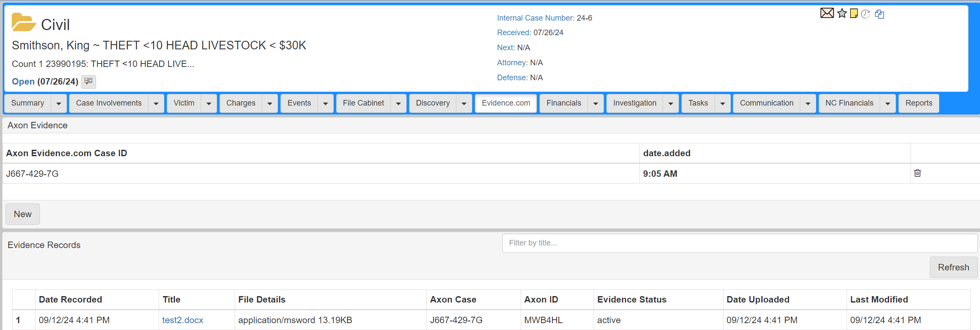Image resolution: width=980 pixels, height=330 pixels.
Task: Select the Evidence.com tab
Action: click(506, 103)
